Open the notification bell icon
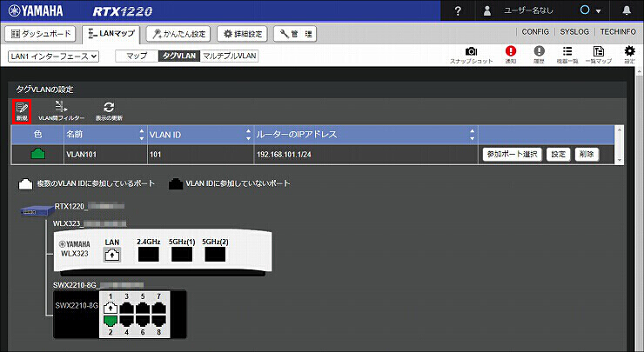644x352 pixels. click(x=627, y=10)
